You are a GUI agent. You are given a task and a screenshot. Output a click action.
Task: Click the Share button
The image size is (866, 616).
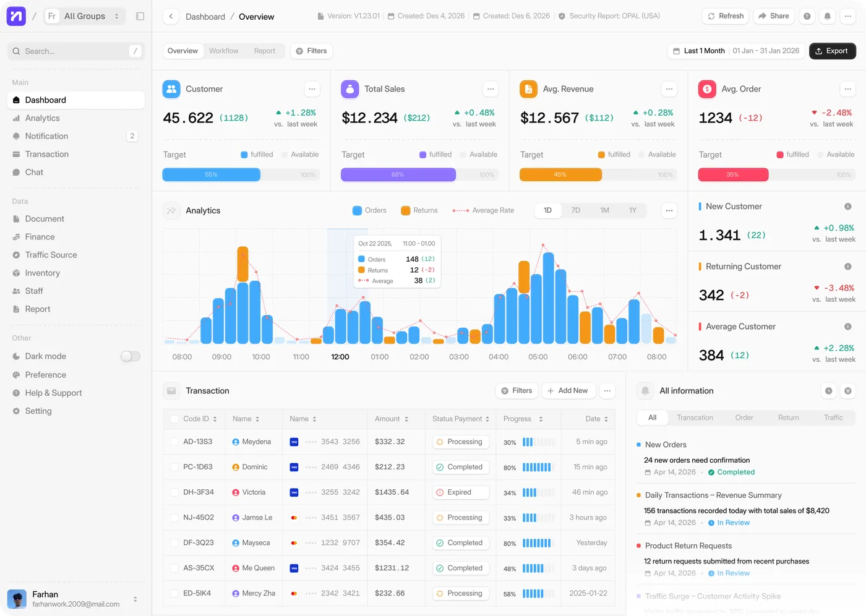coord(774,16)
